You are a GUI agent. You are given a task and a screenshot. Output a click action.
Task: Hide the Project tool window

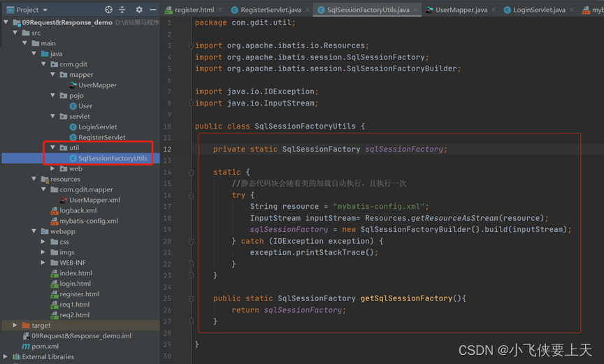tap(152, 10)
